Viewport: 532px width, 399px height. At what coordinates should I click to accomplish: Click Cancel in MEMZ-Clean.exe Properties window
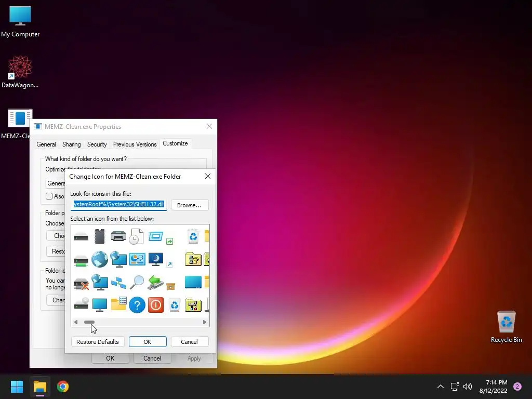coord(152,358)
